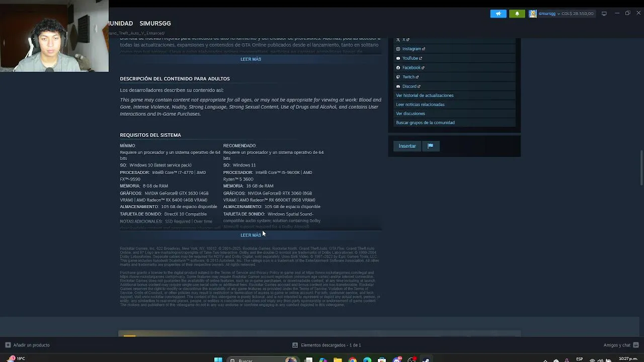644x362 pixels.
Task: Click the 'DirectX 10 Compatible' sound card text
Action: click(185, 214)
